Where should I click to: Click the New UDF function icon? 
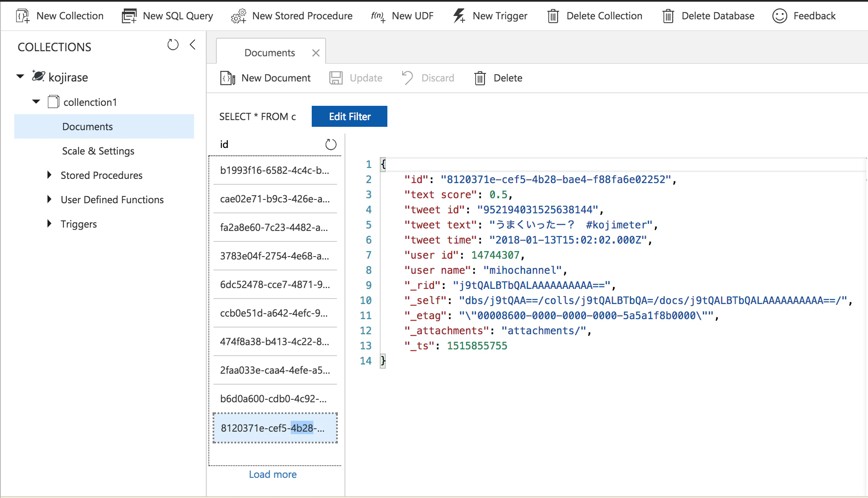click(x=378, y=16)
